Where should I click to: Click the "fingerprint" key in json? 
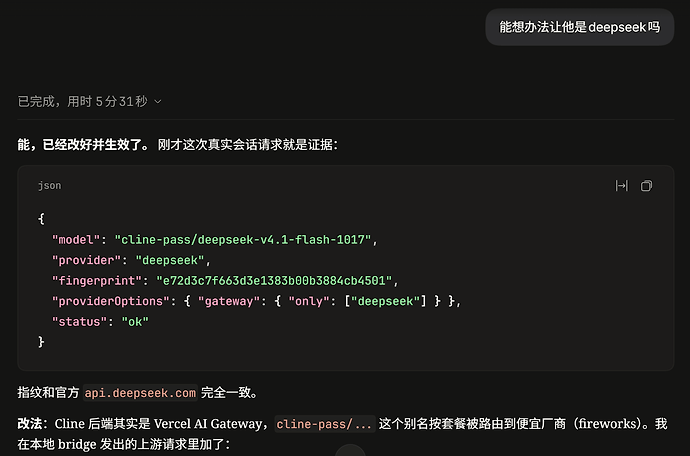pos(97,281)
